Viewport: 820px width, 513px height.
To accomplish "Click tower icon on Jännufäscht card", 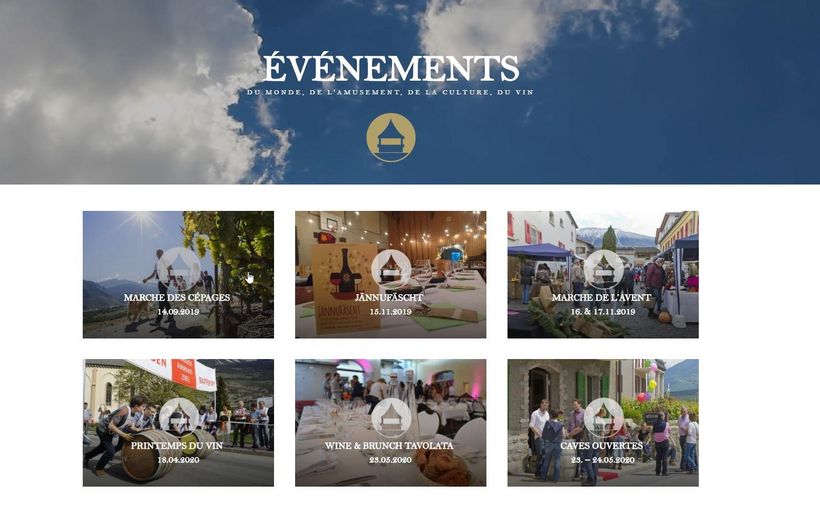I will click(391, 269).
